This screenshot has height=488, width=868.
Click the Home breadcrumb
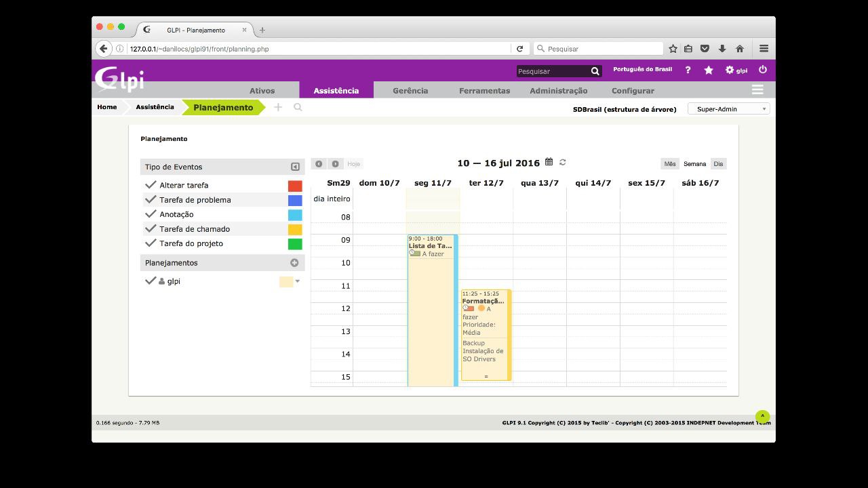pos(107,107)
